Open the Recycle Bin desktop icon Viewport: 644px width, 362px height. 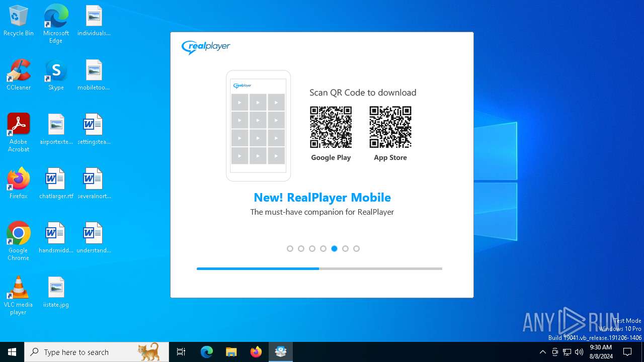(x=19, y=21)
